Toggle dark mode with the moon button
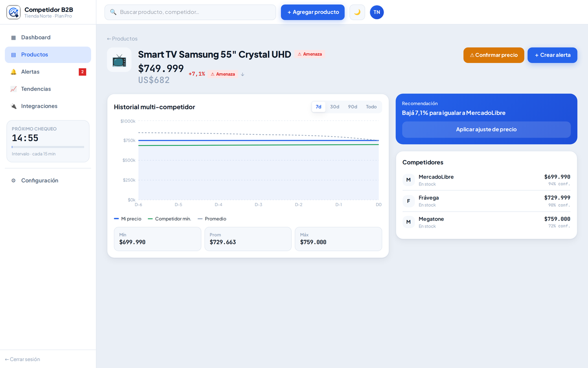This screenshot has width=588, height=368. [x=357, y=12]
